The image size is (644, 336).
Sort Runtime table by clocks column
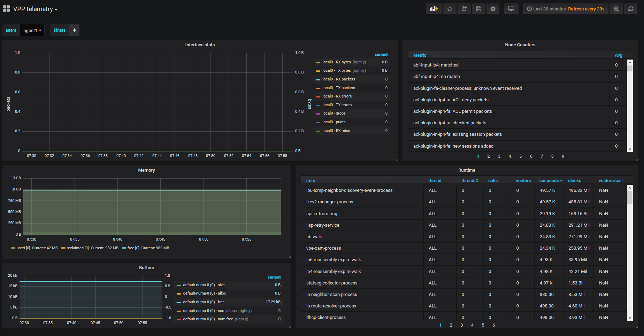pos(574,181)
